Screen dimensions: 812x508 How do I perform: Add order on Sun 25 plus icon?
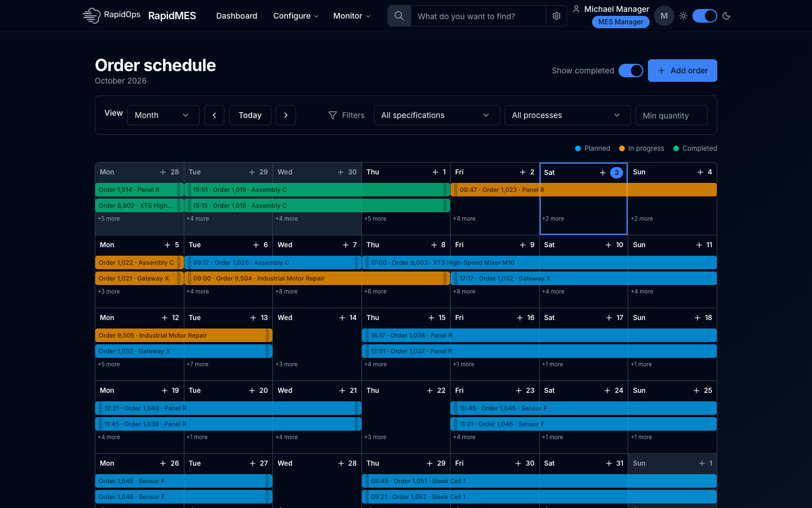tap(696, 391)
